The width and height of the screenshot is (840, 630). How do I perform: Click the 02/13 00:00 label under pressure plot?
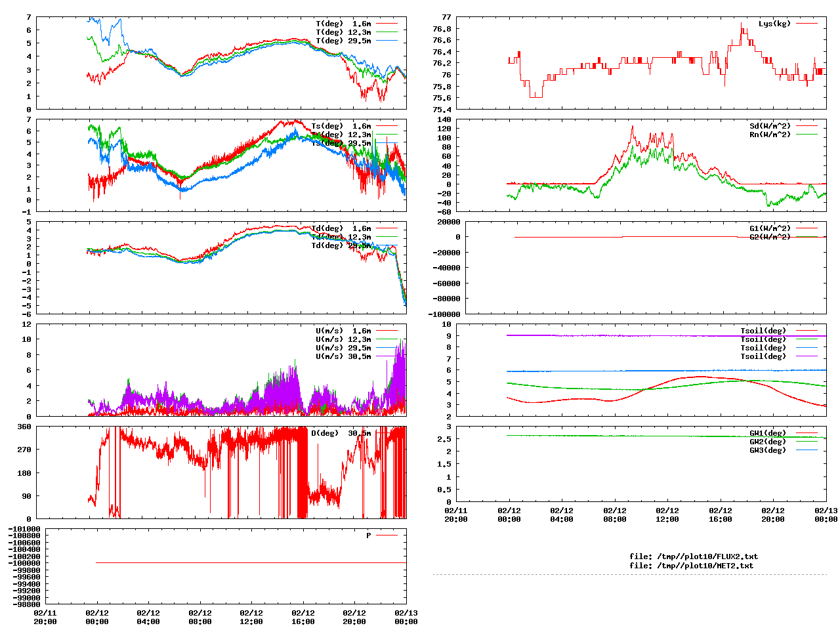406,617
